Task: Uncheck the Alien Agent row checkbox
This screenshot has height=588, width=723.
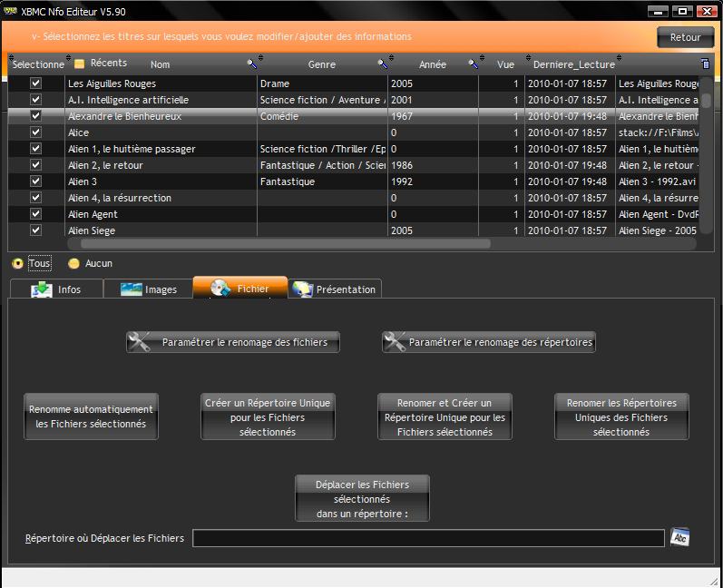Action: pos(35,214)
